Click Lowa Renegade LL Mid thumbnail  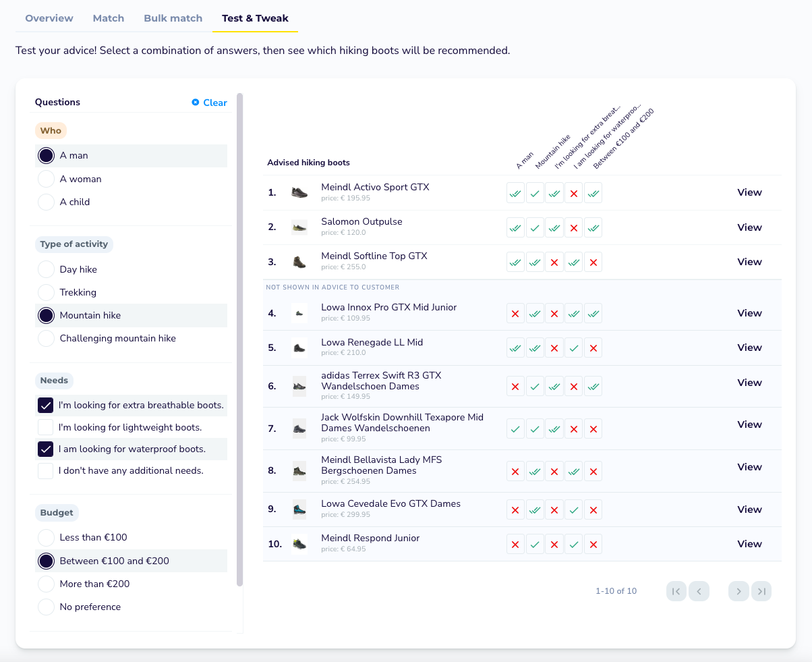(x=299, y=348)
